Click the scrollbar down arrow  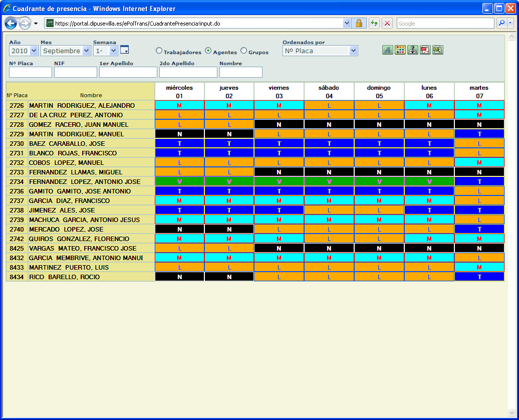pos(512,413)
